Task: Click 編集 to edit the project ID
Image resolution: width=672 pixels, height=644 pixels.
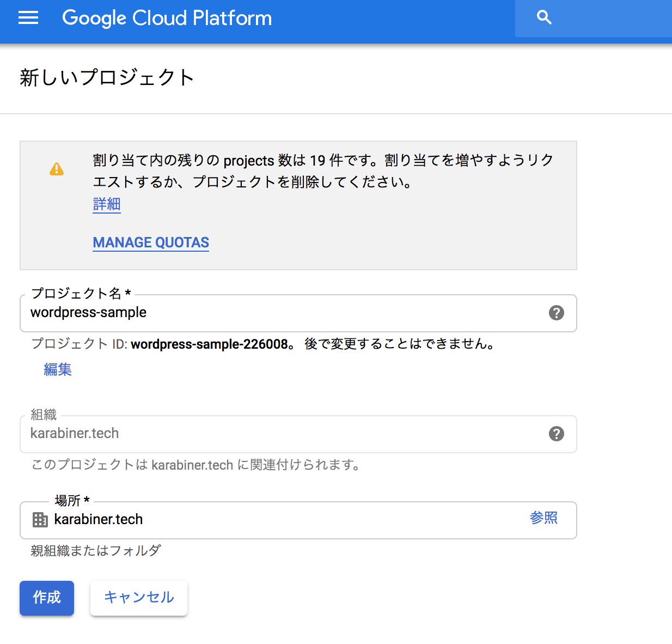Action: point(58,369)
